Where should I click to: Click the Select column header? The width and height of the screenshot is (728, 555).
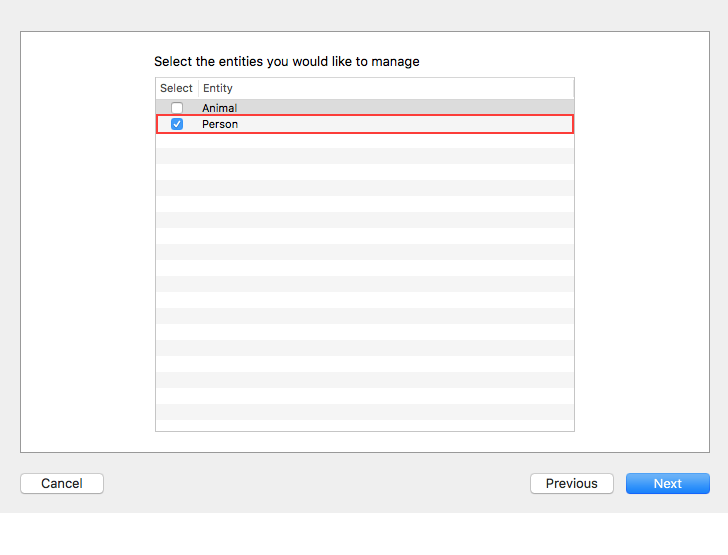tap(176, 88)
